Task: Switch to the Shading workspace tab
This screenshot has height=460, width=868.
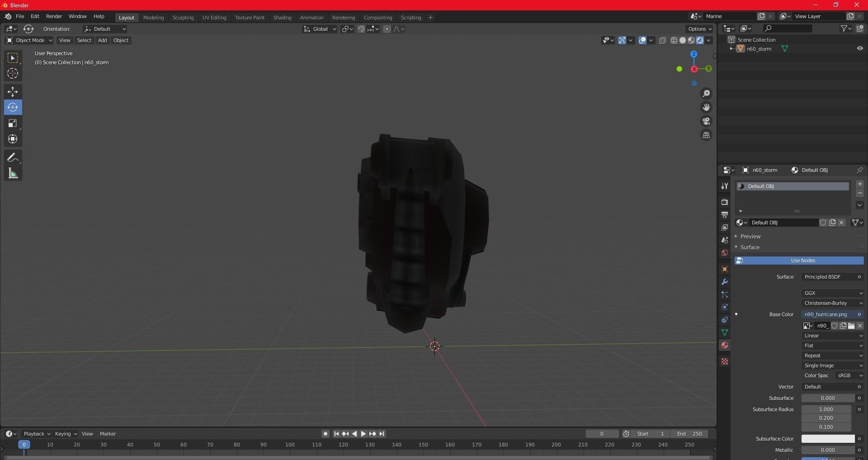Action: (x=282, y=18)
